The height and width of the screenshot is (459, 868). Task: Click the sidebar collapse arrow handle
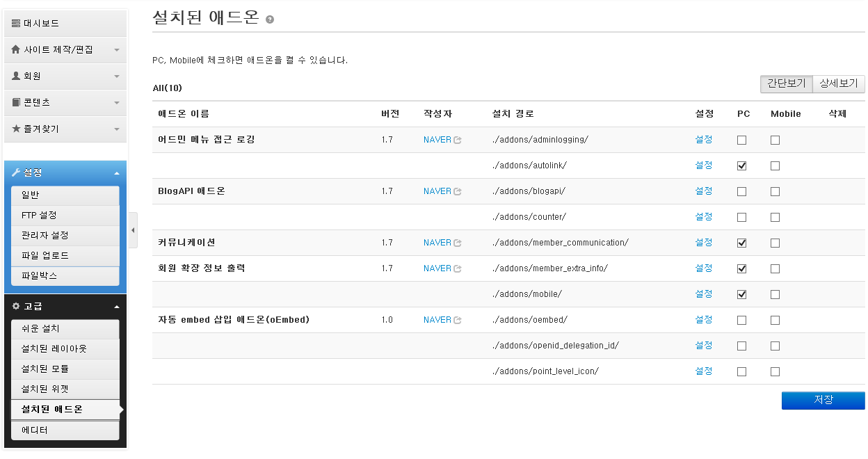click(x=133, y=229)
